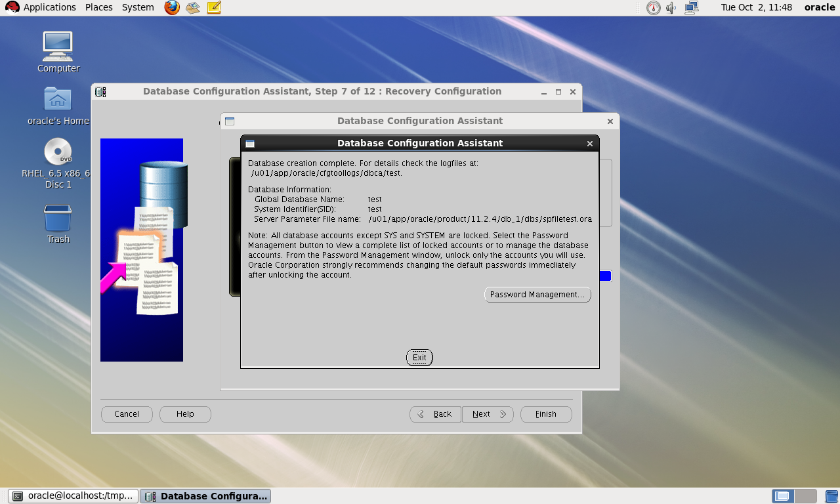The image size is (840, 504).
Task: Click the window icon in the front dialog titlebar
Action: pyautogui.click(x=250, y=143)
